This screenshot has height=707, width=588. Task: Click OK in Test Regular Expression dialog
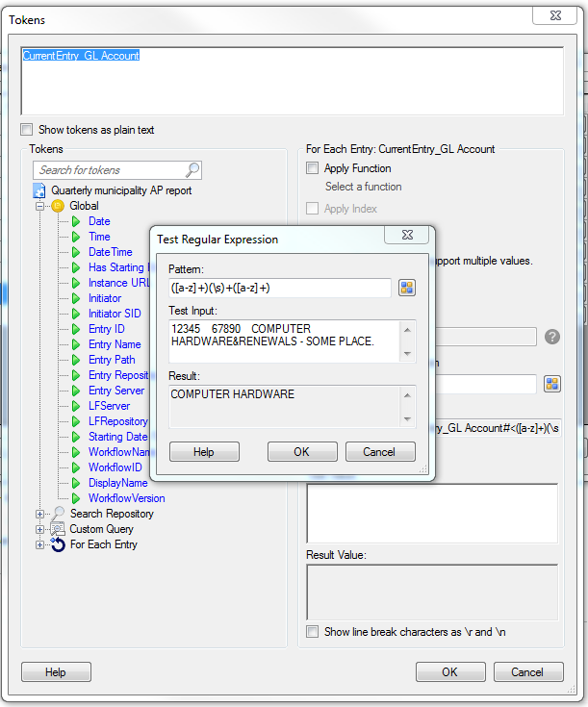[x=302, y=452]
